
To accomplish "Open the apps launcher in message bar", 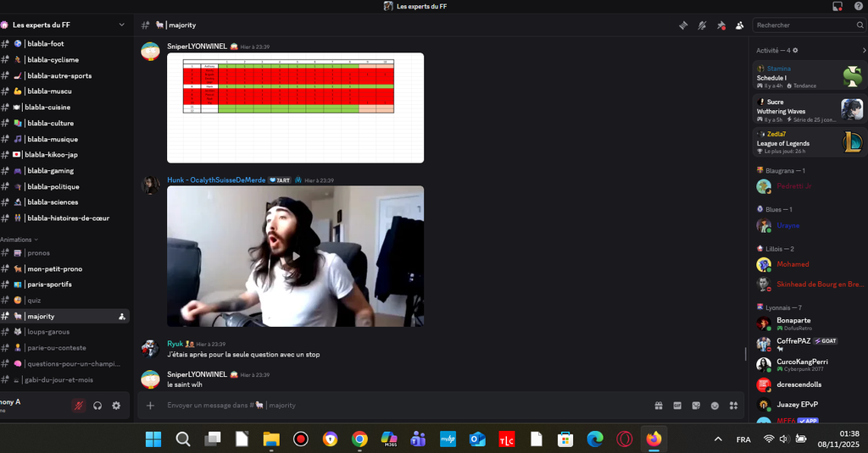I will click(733, 406).
